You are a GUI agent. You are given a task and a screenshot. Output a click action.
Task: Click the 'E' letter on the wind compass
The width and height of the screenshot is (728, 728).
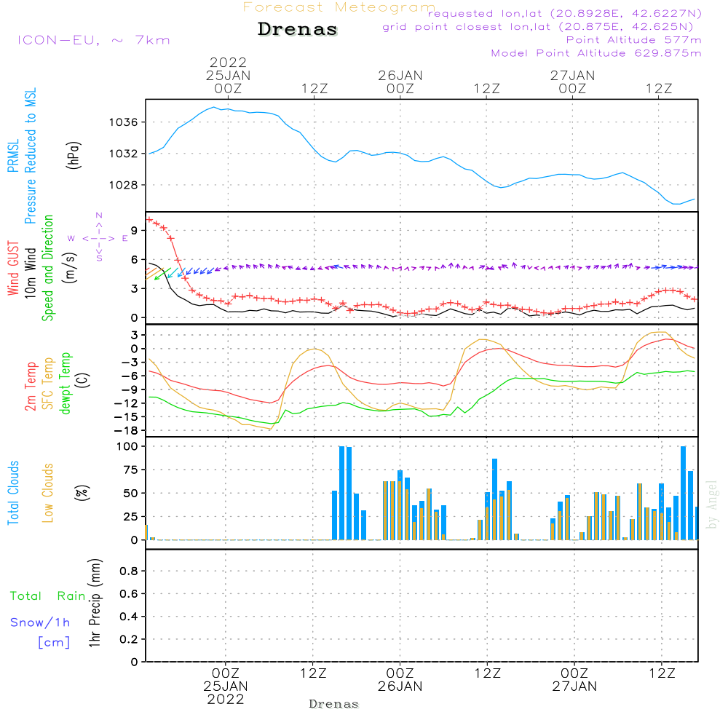pyautogui.click(x=125, y=239)
